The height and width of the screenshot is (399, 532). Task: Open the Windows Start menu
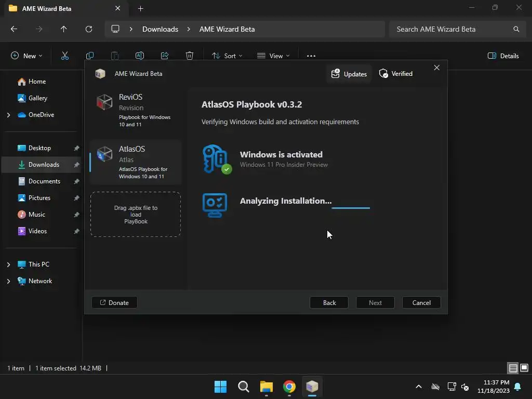[x=220, y=387]
